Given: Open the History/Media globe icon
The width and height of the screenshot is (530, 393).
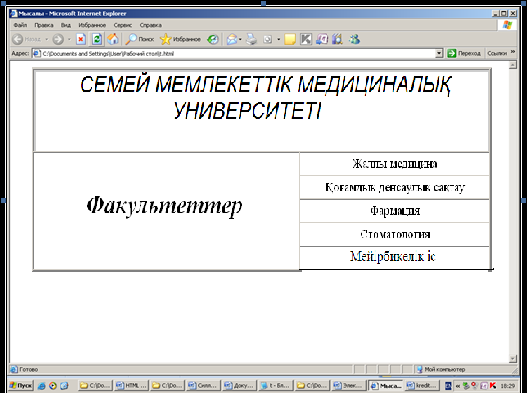Looking at the screenshot, I should tap(213, 40).
